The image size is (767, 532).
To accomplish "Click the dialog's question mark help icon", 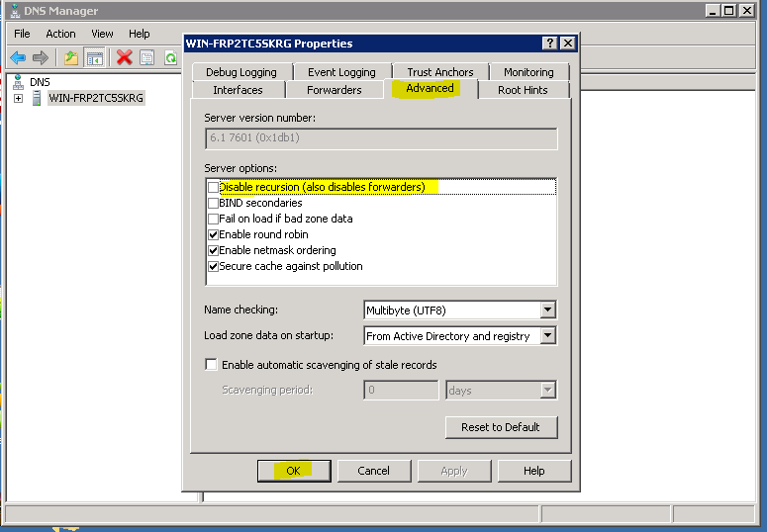I will 549,44.
